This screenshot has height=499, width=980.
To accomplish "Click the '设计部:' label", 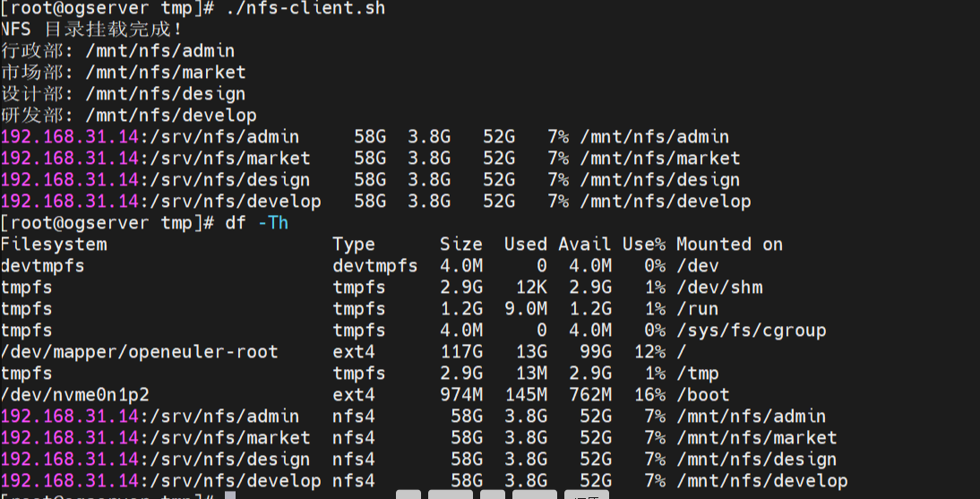I will tap(38, 94).
